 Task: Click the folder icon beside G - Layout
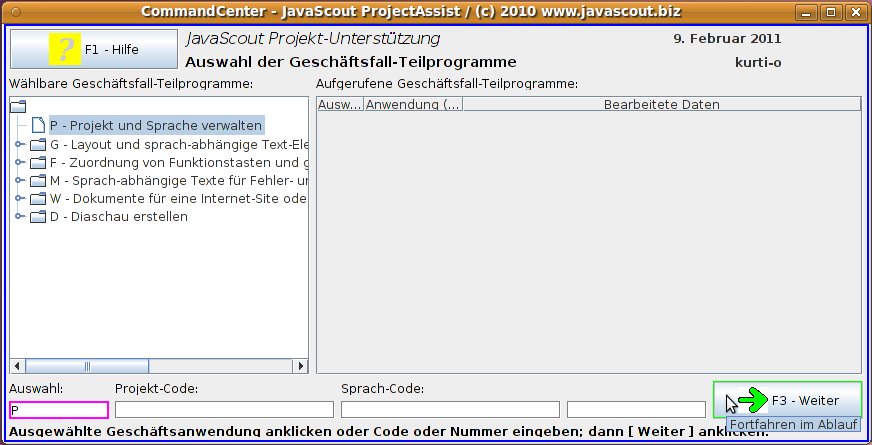click(x=38, y=145)
